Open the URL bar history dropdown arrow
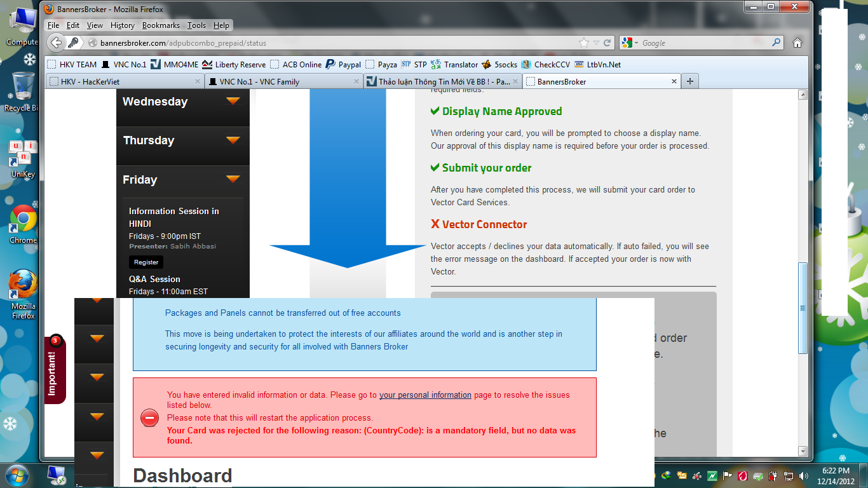 [x=596, y=43]
